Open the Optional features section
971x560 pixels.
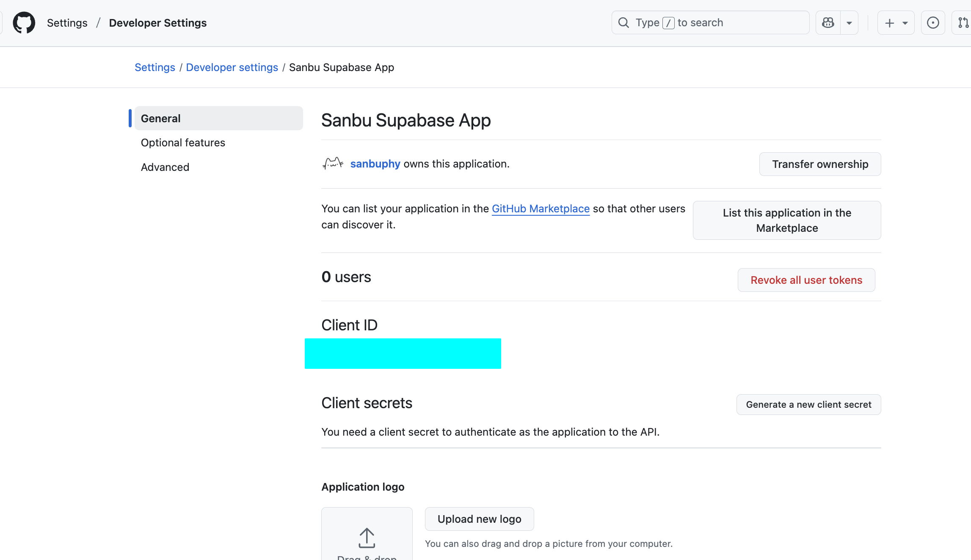[183, 143]
